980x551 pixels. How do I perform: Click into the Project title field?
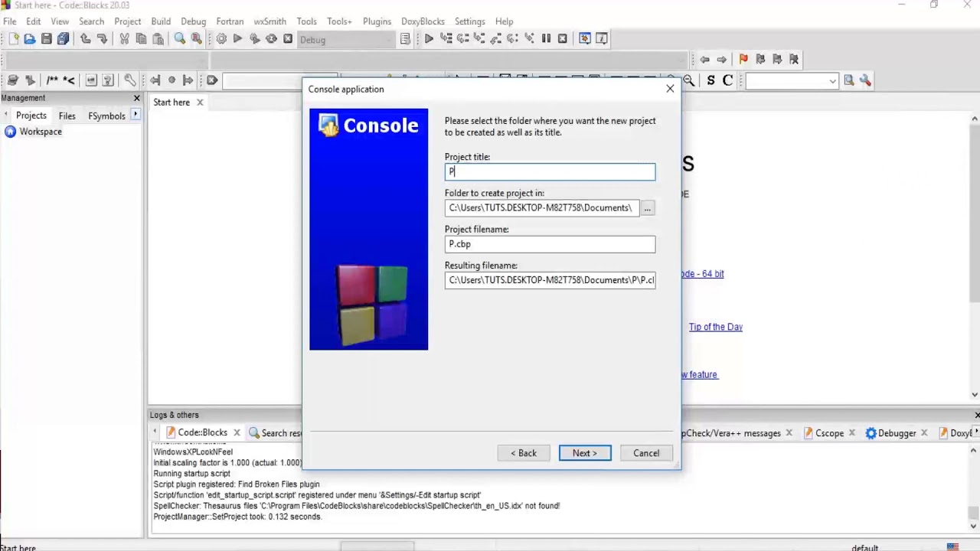[x=550, y=171]
